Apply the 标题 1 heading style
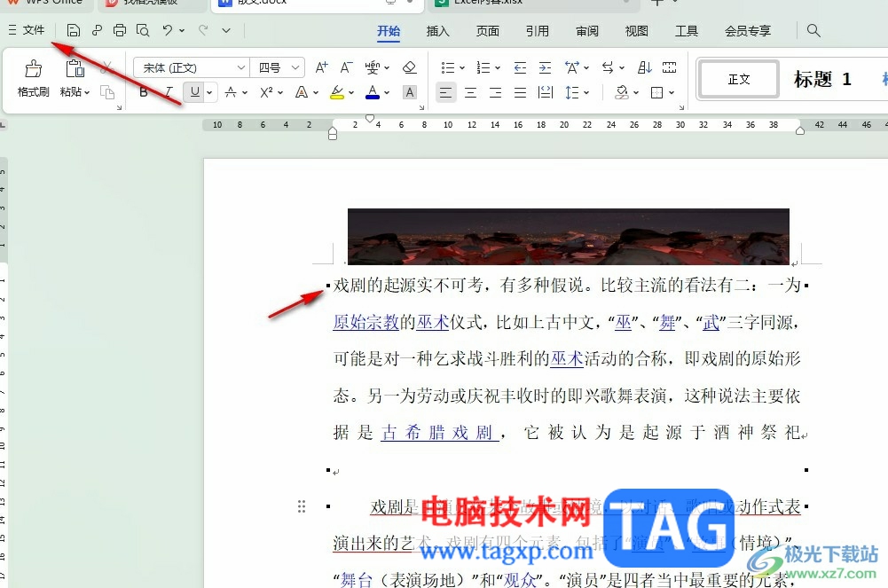The width and height of the screenshot is (888, 588). tap(822, 79)
